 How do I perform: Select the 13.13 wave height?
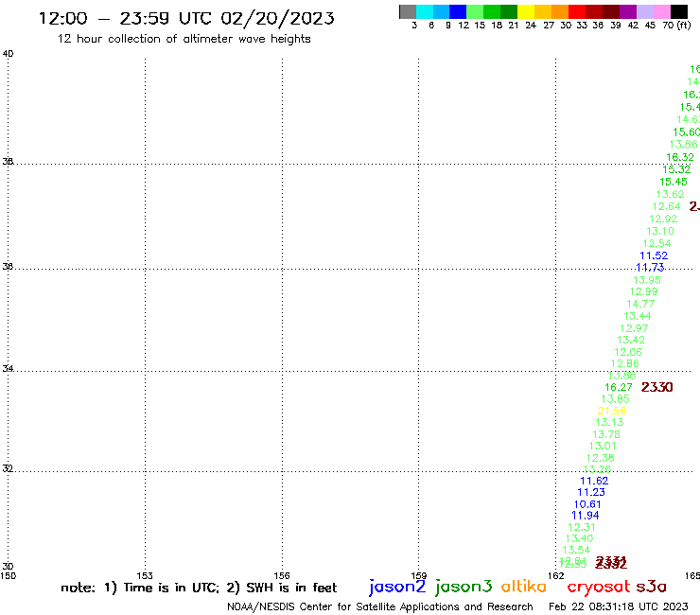(x=609, y=422)
